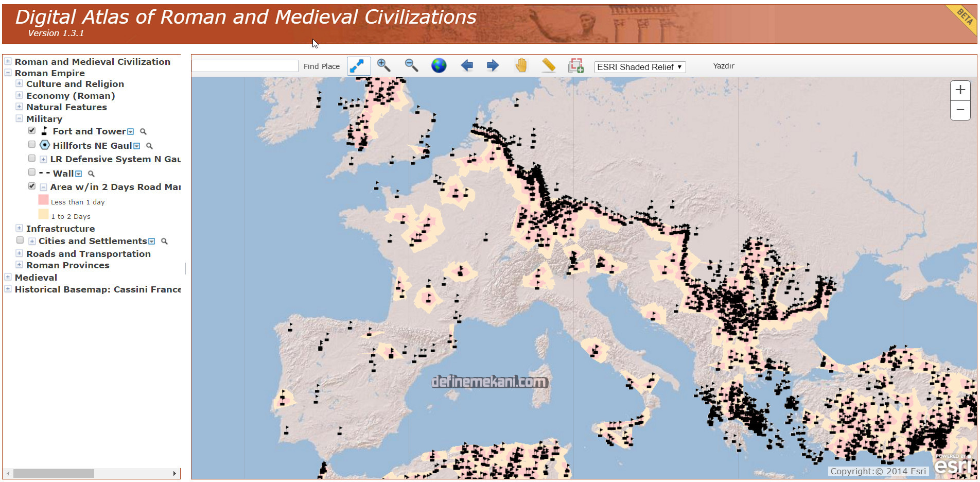Click the full extent arrows tool
980x482 pixels.
click(x=358, y=66)
